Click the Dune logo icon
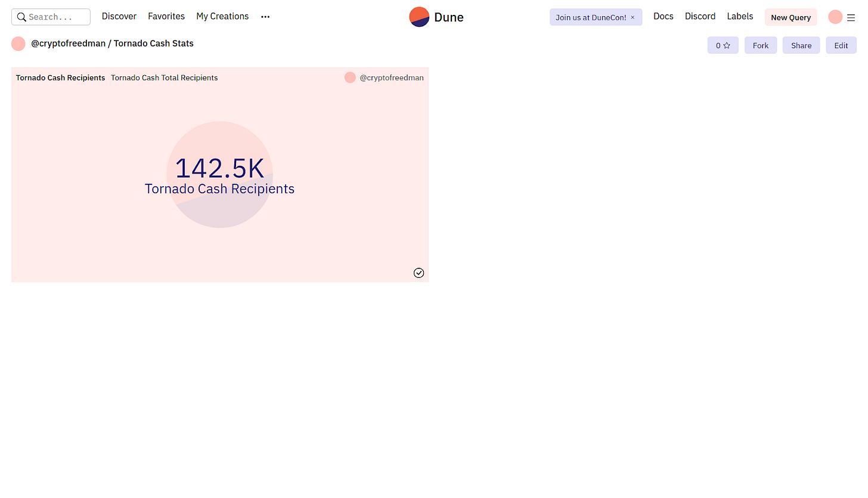 tap(419, 17)
